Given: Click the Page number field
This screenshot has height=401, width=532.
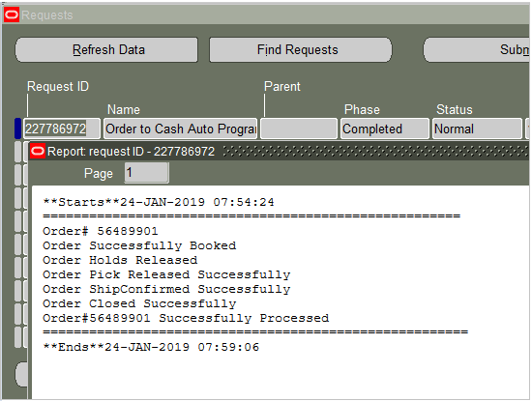Looking at the screenshot, I should point(147,173).
